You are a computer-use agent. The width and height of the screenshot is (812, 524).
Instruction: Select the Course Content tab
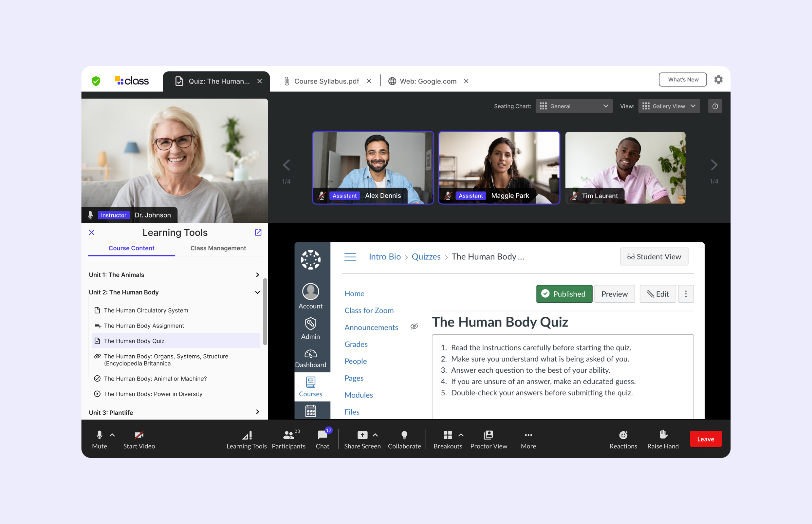[x=131, y=248]
